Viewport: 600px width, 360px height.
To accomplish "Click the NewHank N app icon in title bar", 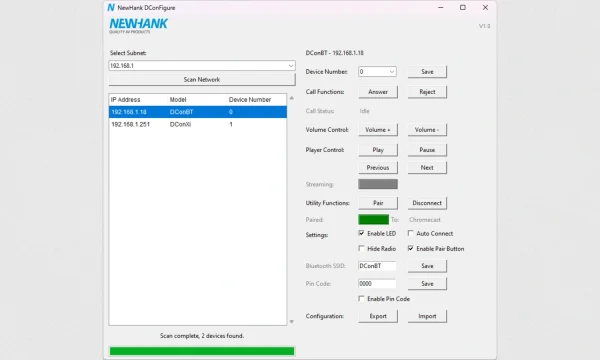I will 111,8.
